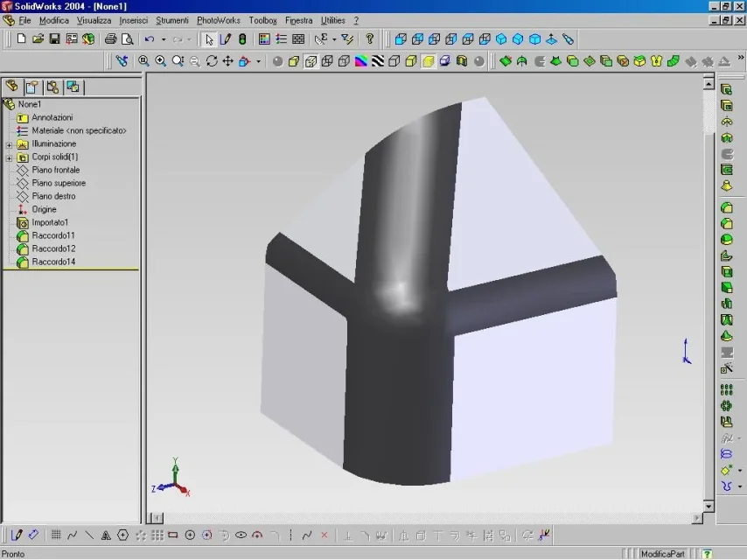747x560 pixels.
Task: Open the Finestra menu
Action: pyautogui.click(x=298, y=20)
